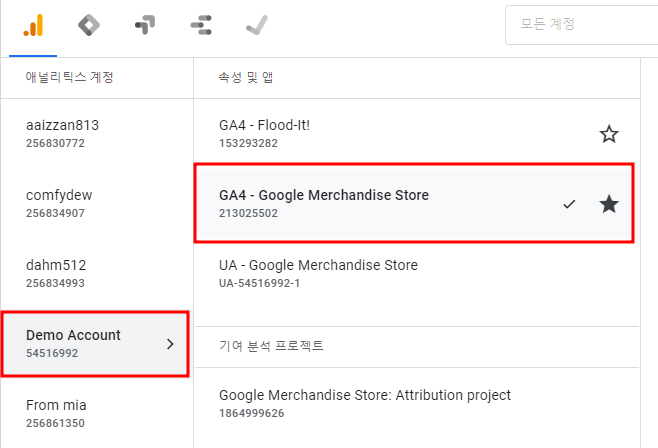The image size is (658, 448).
Task: Open the GA4 - Flood-It! property
Action: [x=264, y=125]
